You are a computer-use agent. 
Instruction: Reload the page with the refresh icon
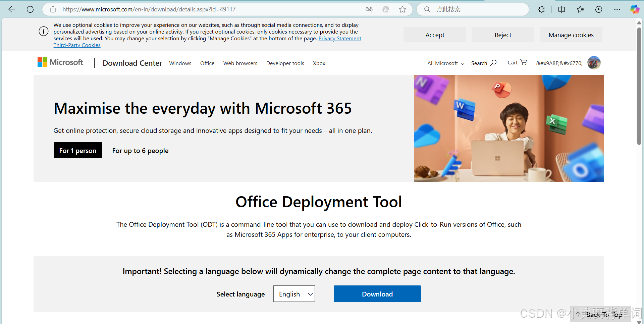tap(30, 9)
